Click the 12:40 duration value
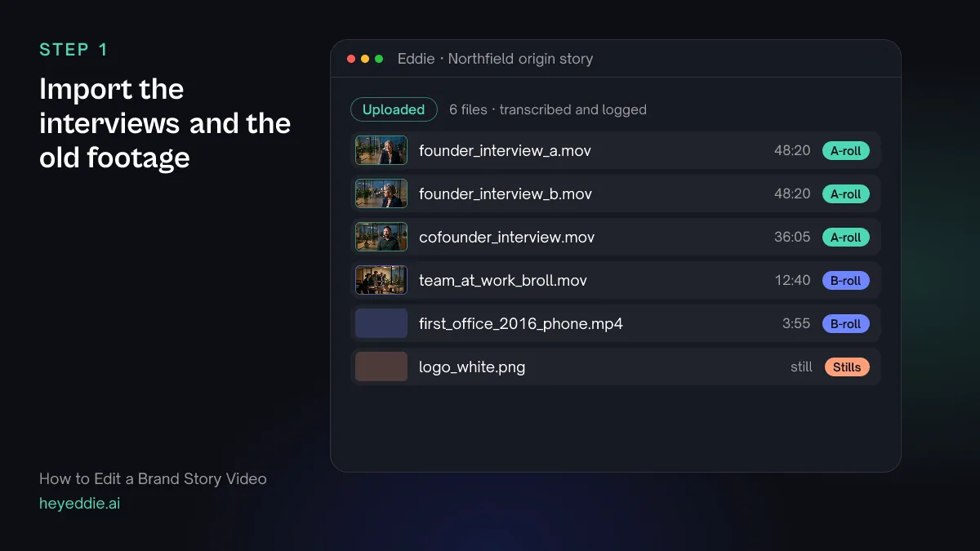 tap(792, 281)
